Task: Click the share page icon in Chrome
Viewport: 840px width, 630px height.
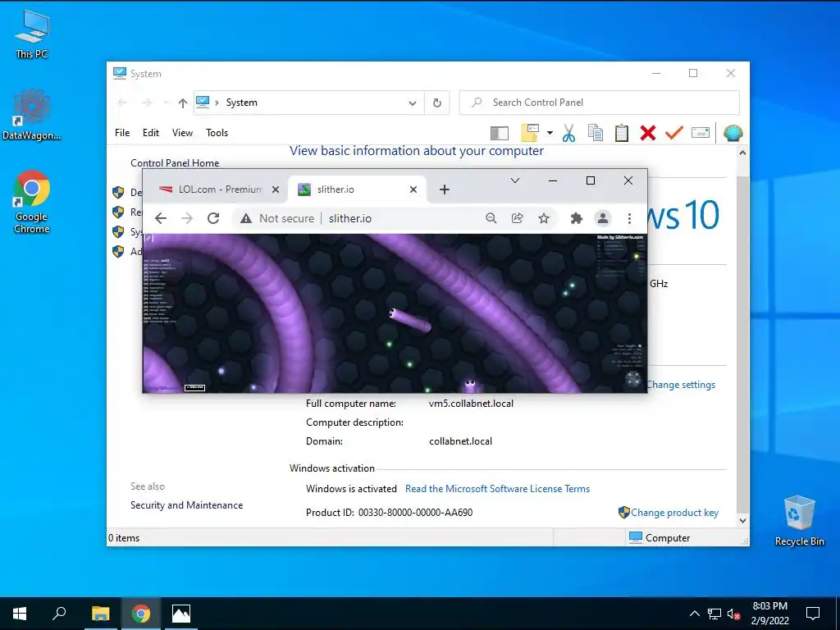Action: click(x=517, y=218)
